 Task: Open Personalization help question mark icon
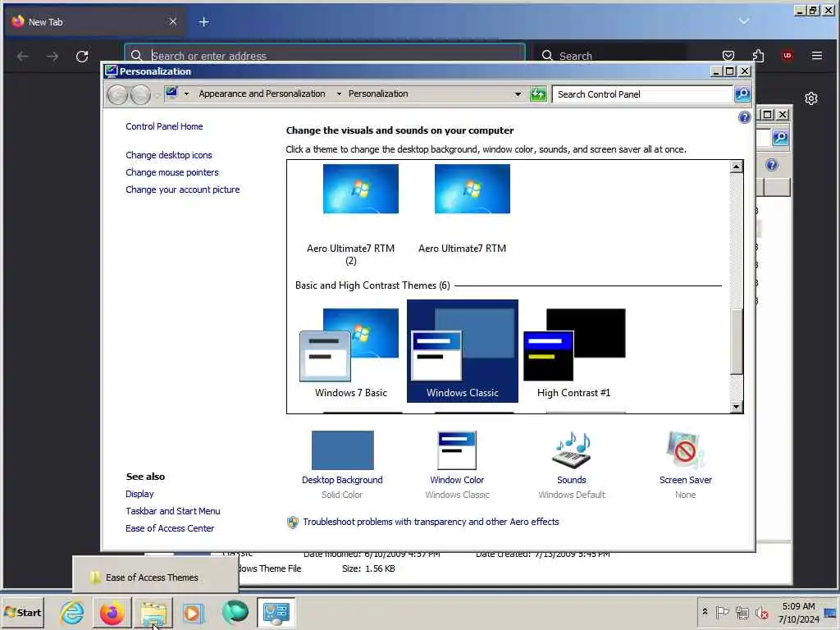coord(744,117)
